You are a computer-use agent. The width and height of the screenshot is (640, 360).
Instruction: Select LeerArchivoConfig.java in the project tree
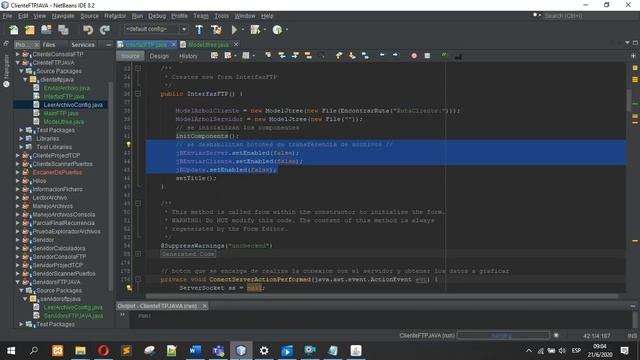point(73,104)
